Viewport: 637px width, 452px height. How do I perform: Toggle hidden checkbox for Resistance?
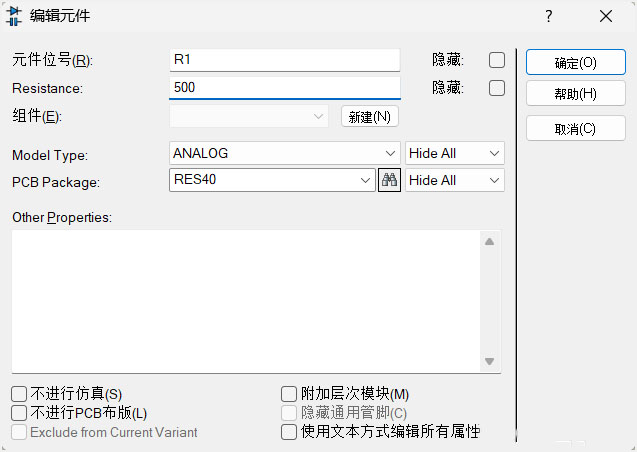[x=496, y=88]
